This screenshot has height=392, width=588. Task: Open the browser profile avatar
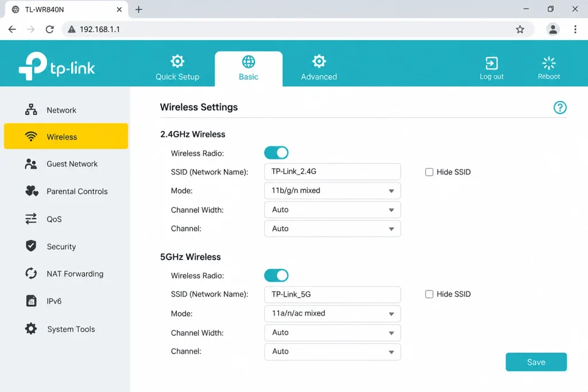pyautogui.click(x=553, y=29)
